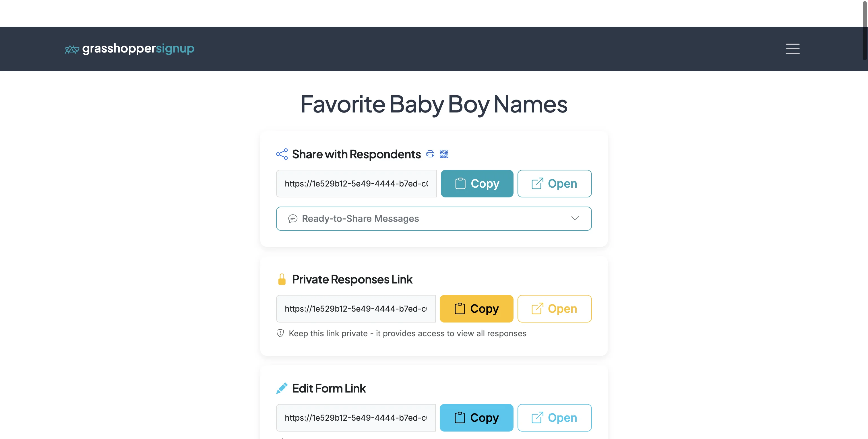868x439 pixels.
Task: Click the speech bubble icon in Ready-to-Share Messages
Action: coord(293,218)
